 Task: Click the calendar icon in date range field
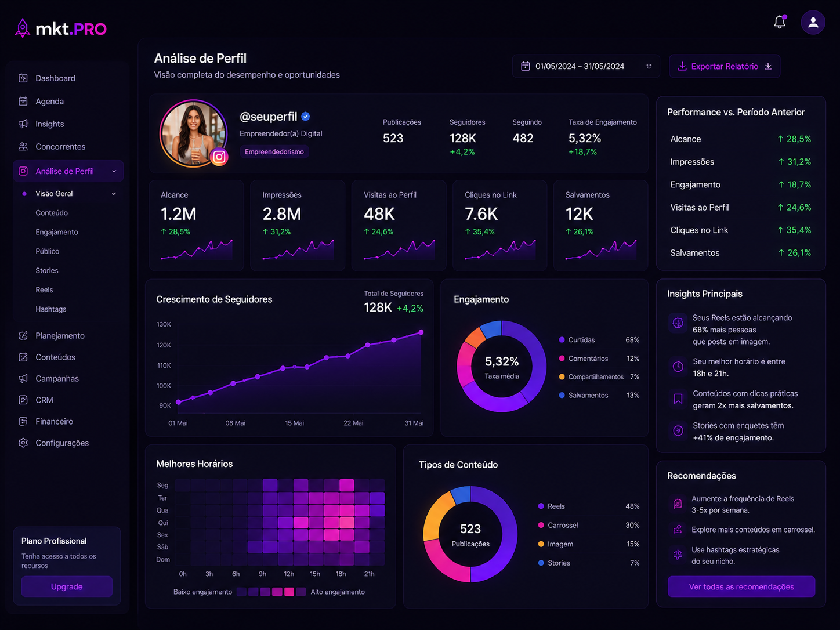526,66
